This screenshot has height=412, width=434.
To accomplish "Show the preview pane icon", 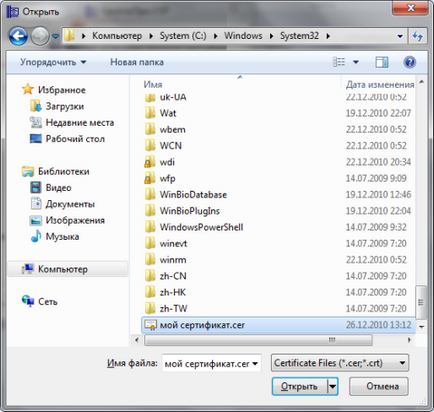I will click(382, 62).
